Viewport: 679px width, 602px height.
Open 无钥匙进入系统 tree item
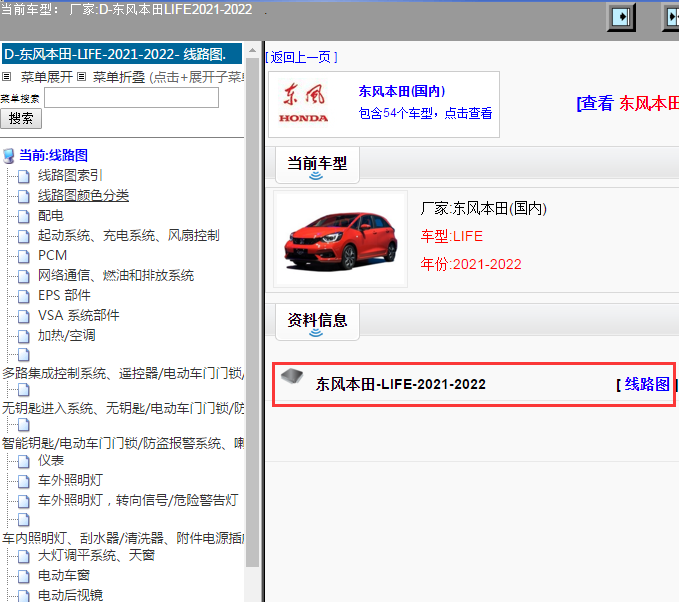pyautogui.click(x=123, y=408)
